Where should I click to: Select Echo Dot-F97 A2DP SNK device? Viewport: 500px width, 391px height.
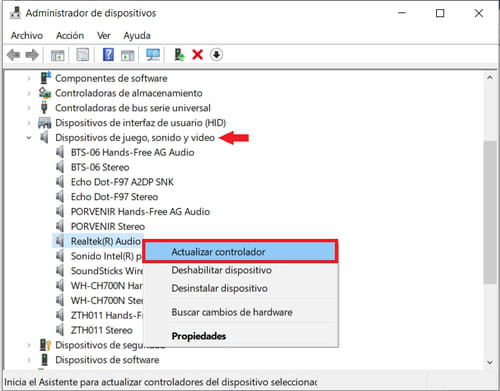(122, 182)
